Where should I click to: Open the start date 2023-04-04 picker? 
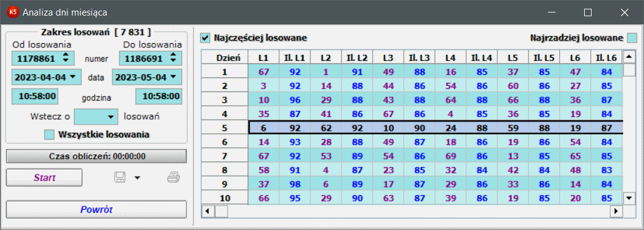pyautogui.click(x=73, y=77)
